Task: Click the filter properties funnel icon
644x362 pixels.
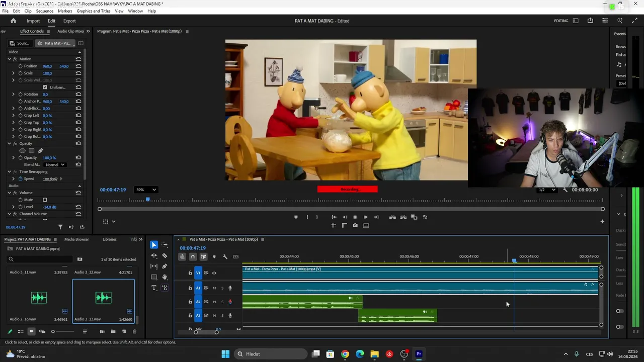Action: (x=60, y=227)
